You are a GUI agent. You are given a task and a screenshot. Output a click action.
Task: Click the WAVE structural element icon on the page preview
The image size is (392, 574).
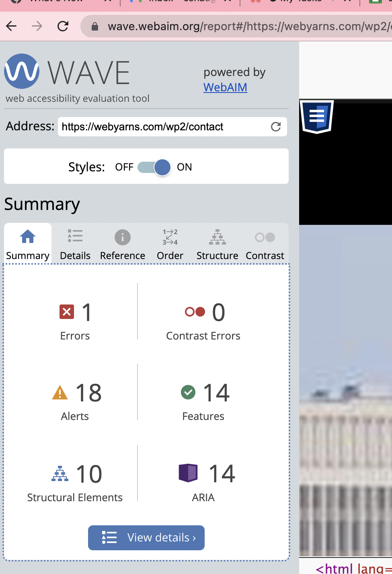pos(317,117)
